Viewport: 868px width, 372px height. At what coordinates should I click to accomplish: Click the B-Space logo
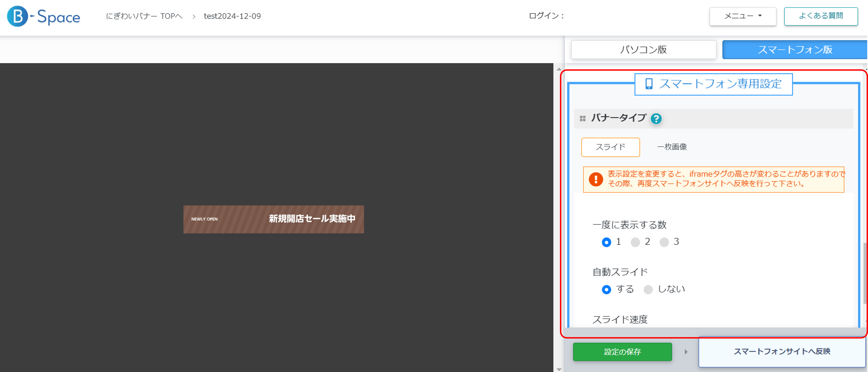[x=44, y=17]
